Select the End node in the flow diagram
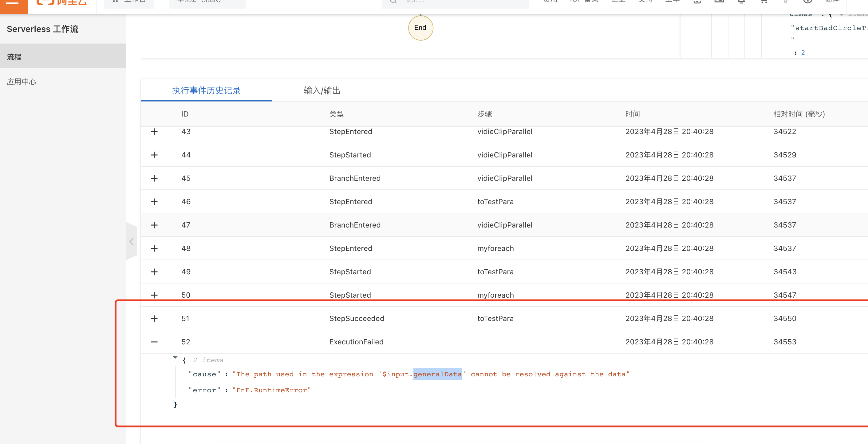This screenshot has width=868, height=444. pyautogui.click(x=420, y=28)
